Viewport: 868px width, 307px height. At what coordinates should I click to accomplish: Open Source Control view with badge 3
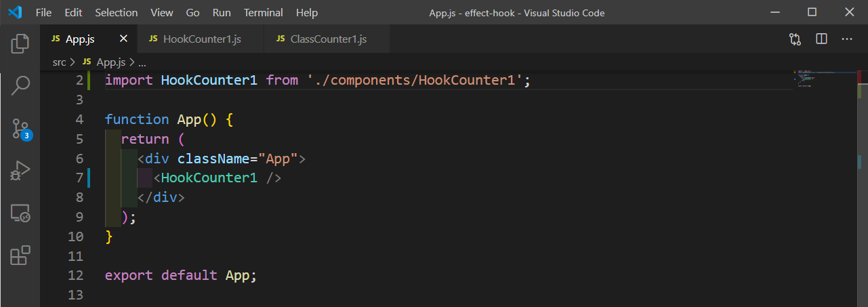(x=20, y=128)
